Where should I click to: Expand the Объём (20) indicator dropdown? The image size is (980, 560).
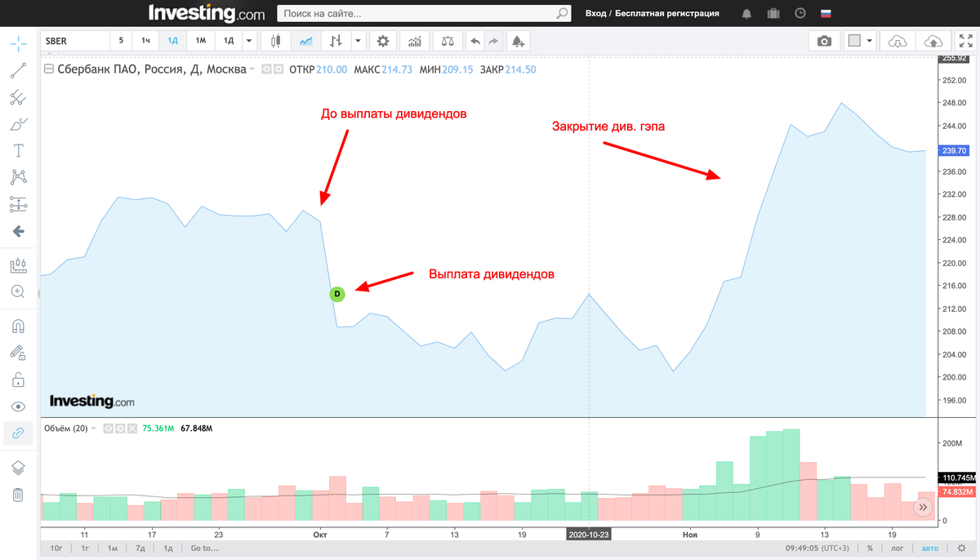coord(93,428)
